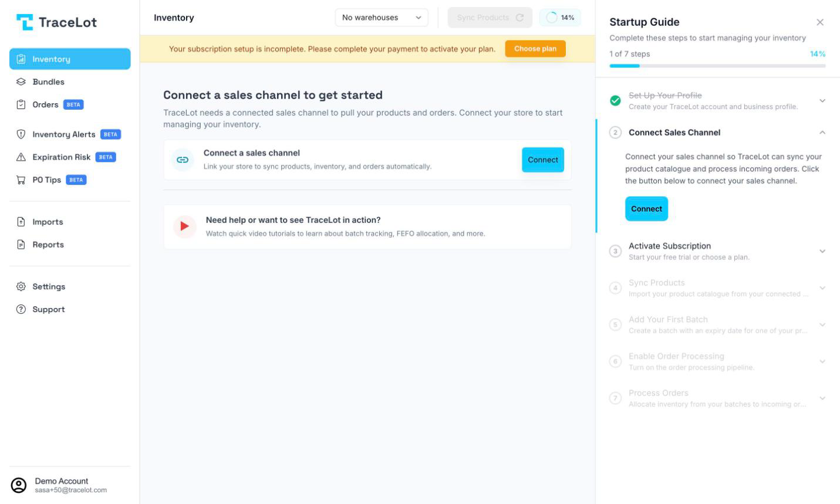Click Connect in the sales channel card
This screenshot has height=504, width=840.
[543, 160]
